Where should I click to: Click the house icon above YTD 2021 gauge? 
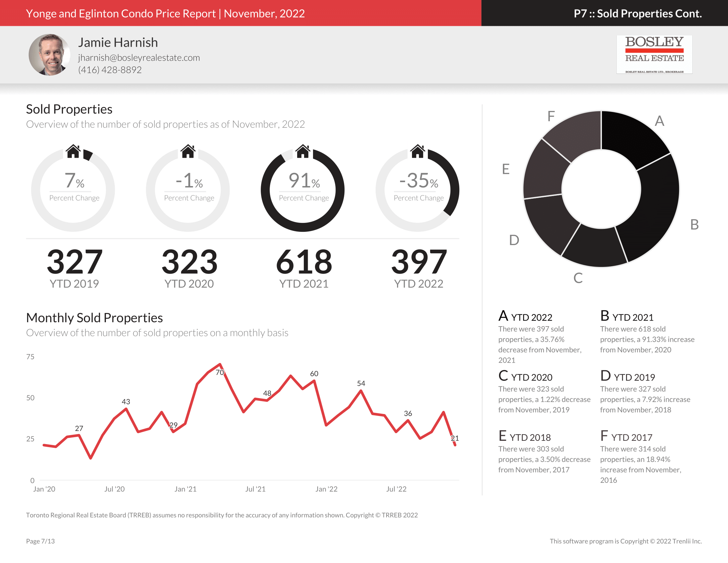coord(303,151)
